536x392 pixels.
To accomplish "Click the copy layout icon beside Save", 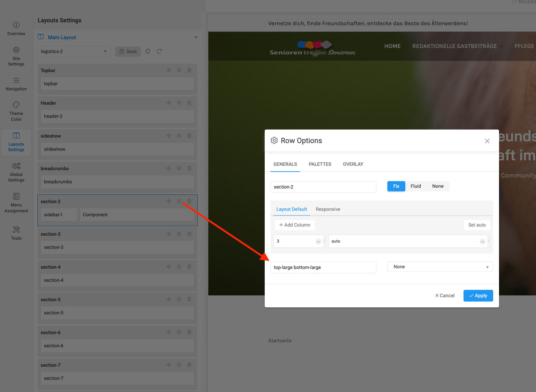I will pyautogui.click(x=148, y=51).
